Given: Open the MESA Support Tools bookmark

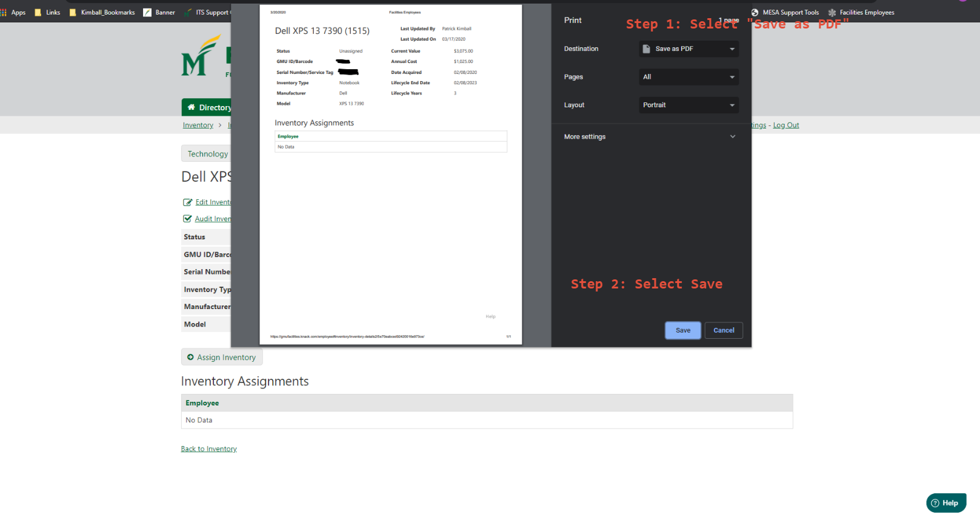Looking at the screenshot, I should [x=785, y=12].
